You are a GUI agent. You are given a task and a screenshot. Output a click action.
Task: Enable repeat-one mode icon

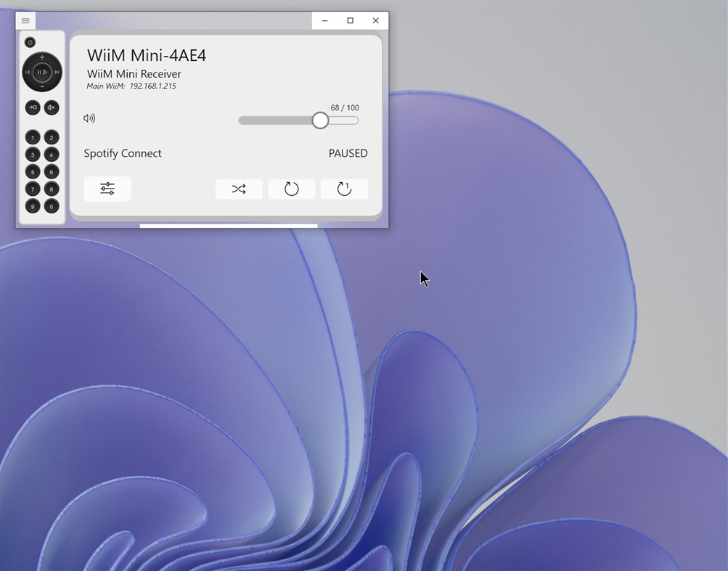click(344, 189)
